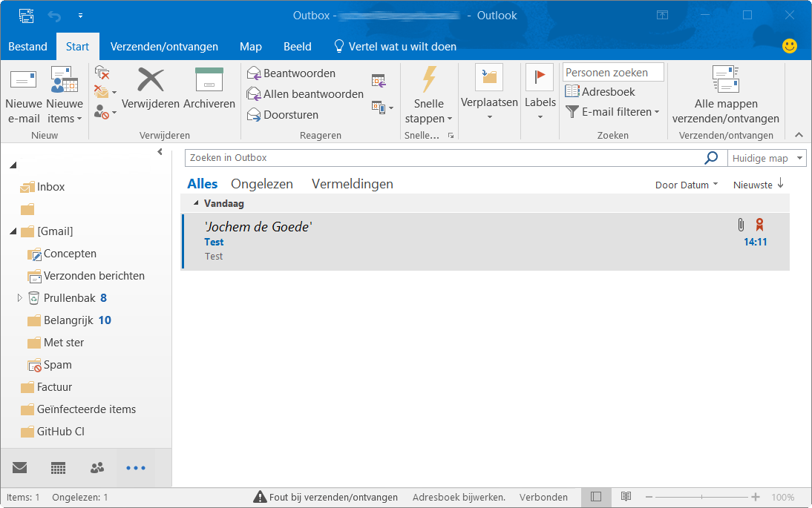Collapse the account root triangle
Screen dimensions: 812x508
(x=13, y=165)
